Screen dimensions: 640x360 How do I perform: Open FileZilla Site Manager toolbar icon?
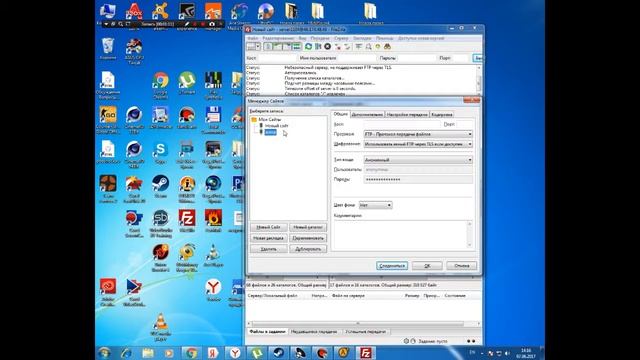[x=251, y=47]
